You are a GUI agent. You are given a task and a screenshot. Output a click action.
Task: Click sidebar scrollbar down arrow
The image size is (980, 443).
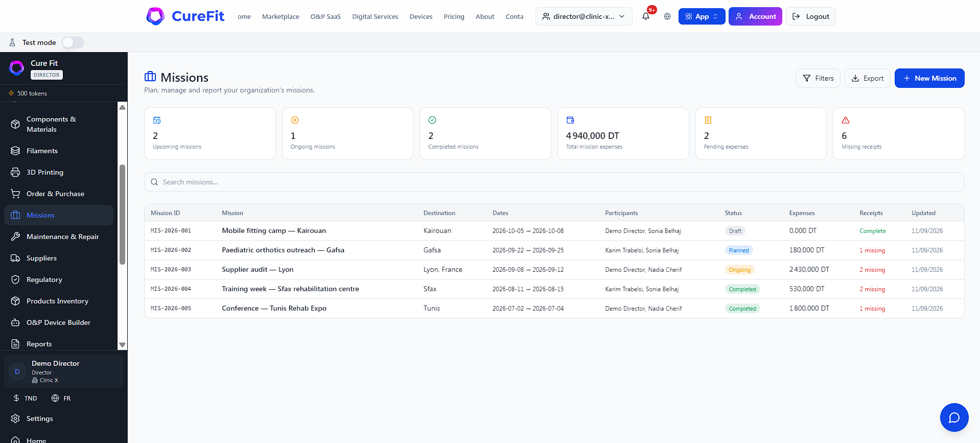[122, 345]
